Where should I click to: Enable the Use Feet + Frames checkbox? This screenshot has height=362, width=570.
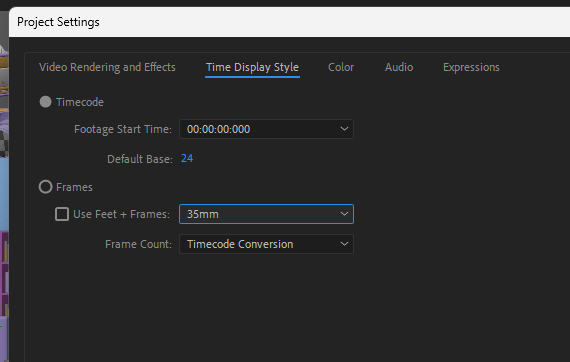62,214
